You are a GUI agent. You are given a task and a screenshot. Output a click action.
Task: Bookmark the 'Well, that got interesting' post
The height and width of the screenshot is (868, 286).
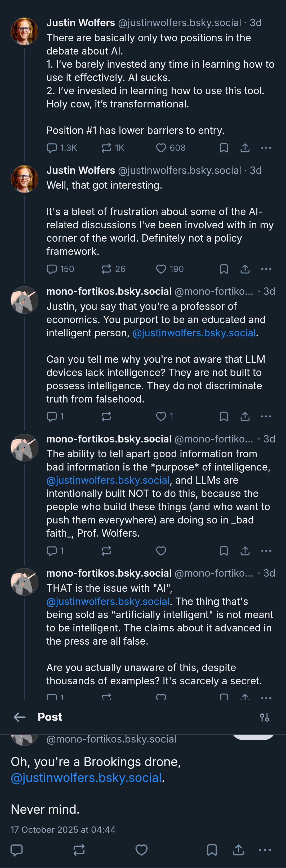click(x=224, y=269)
